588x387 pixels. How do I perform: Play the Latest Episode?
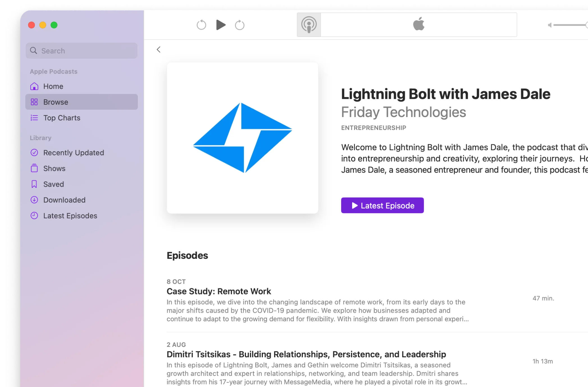coord(382,205)
